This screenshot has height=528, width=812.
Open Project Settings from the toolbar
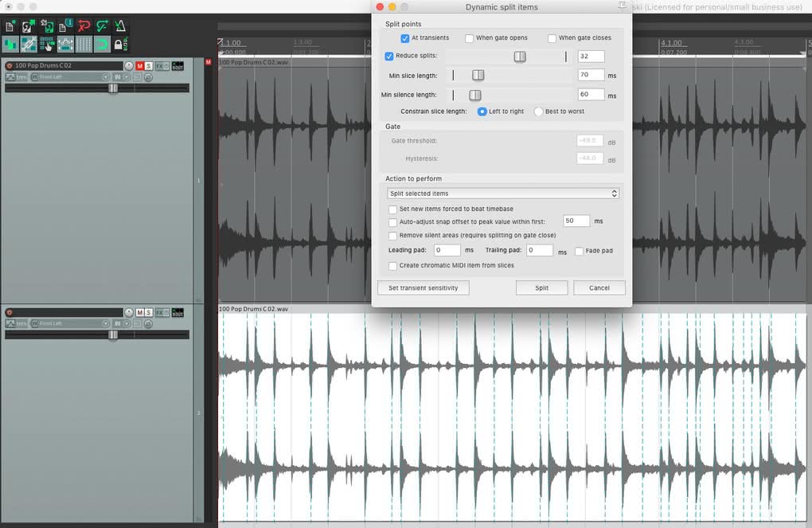65,26
